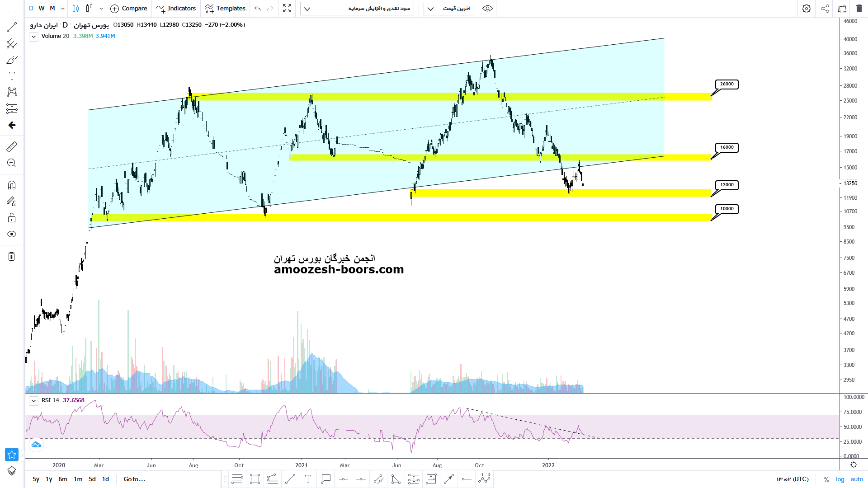Switch to weekly W timeframe
Image resolution: width=868 pixels, height=488 pixels.
point(42,9)
